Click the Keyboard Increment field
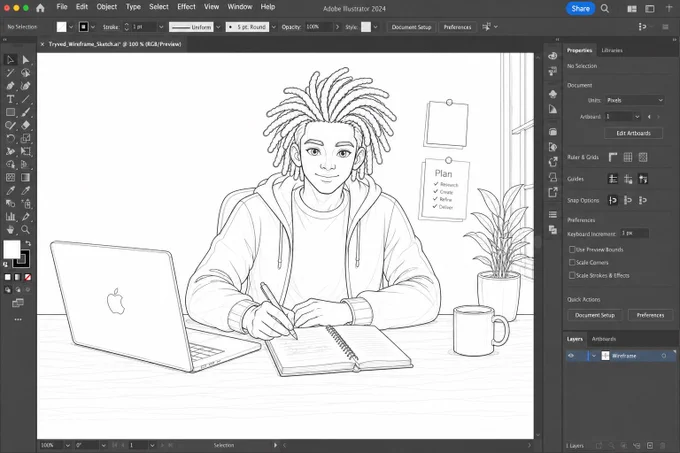 coord(634,233)
